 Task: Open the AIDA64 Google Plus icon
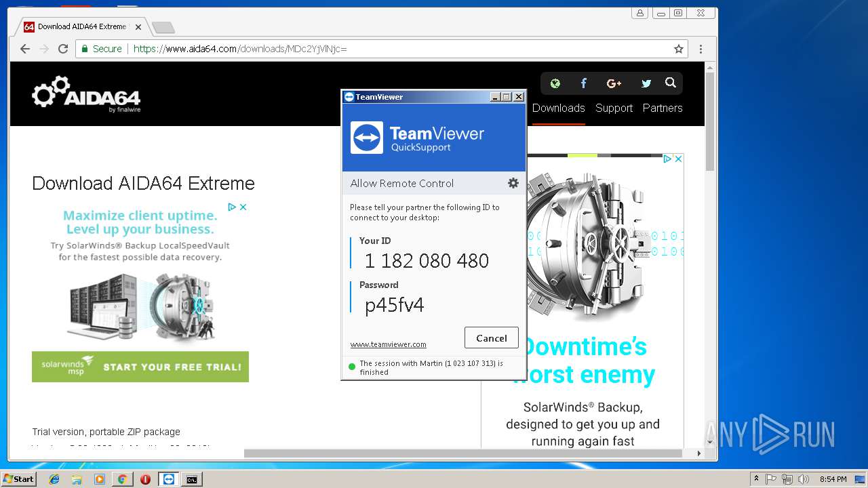click(x=614, y=83)
